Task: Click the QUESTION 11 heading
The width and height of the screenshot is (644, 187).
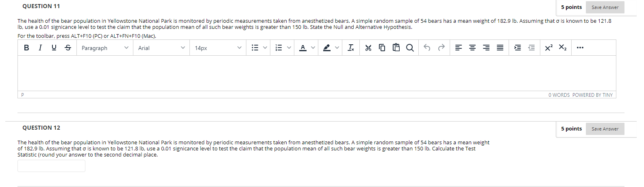Action: [x=41, y=6]
